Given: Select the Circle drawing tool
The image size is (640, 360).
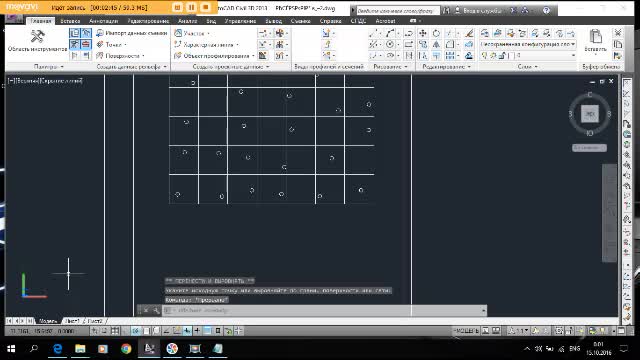Looking at the screenshot, I should click(390, 44).
